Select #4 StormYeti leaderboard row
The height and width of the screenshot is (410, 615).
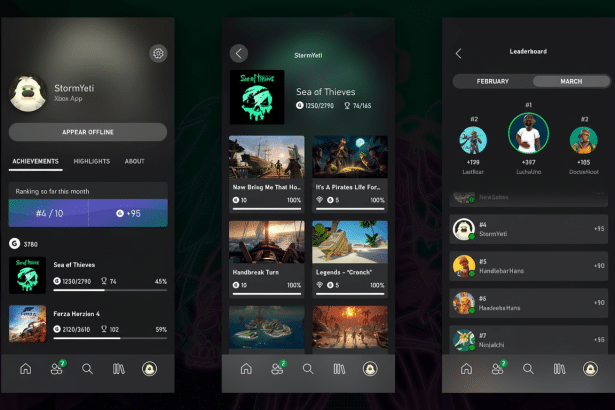coord(529,229)
